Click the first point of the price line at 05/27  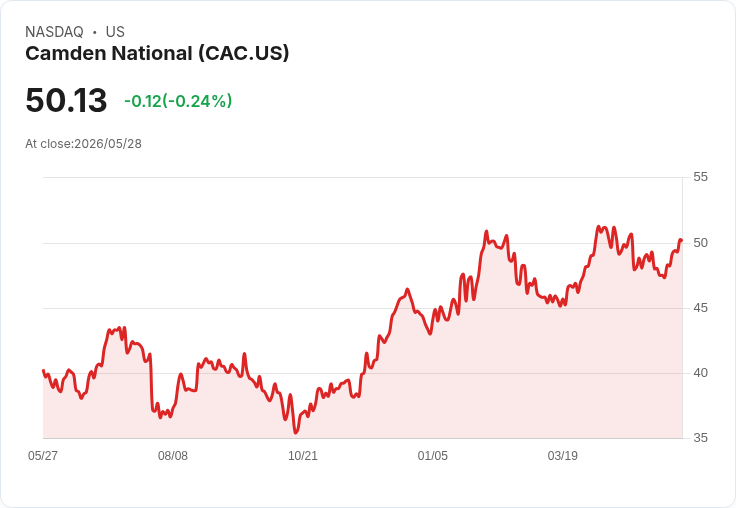(43, 370)
